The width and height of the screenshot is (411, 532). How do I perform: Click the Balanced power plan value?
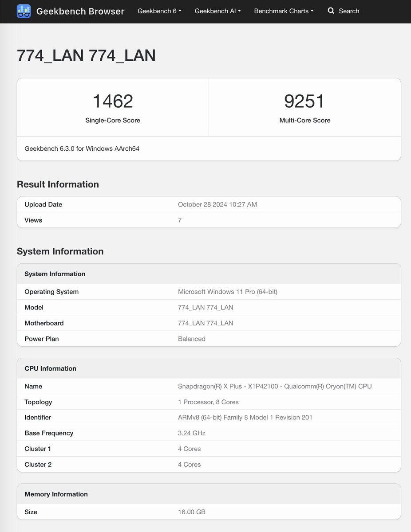coord(192,339)
